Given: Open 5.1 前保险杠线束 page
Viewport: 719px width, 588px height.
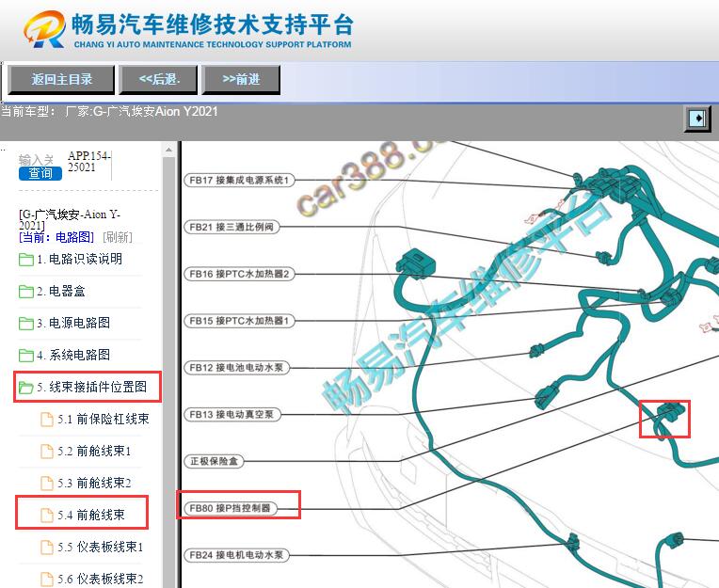Looking at the screenshot, I should 104,419.
